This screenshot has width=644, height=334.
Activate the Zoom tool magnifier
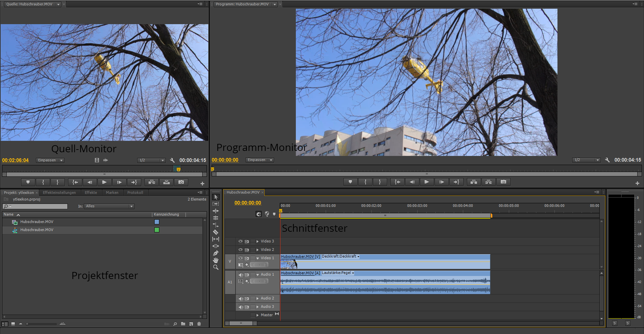tap(216, 267)
